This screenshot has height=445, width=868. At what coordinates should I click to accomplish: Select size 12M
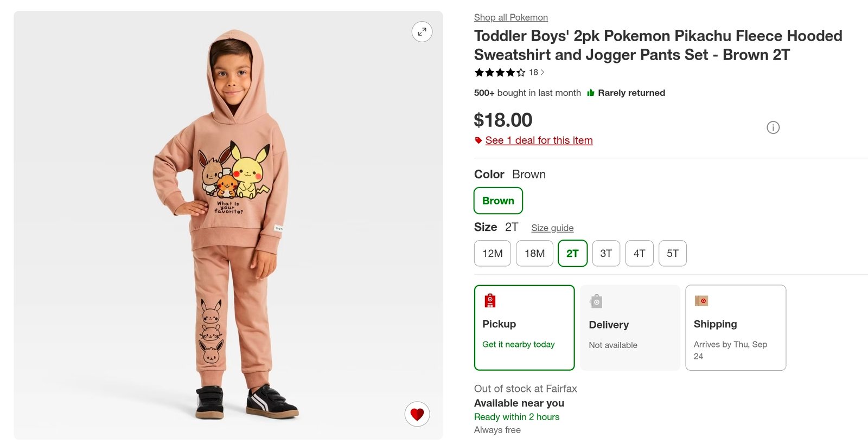(493, 253)
